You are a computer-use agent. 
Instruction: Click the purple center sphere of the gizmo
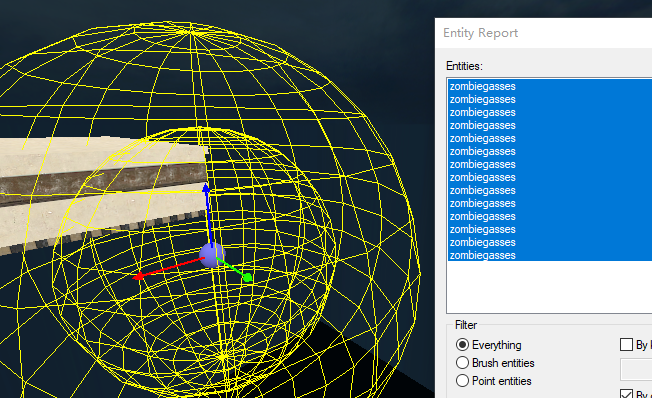tap(212, 255)
